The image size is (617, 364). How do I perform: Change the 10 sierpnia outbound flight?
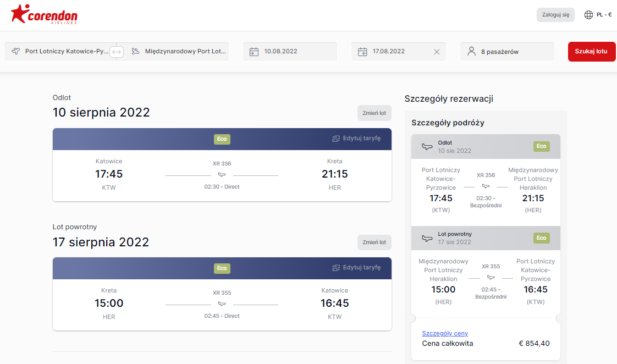pos(374,113)
